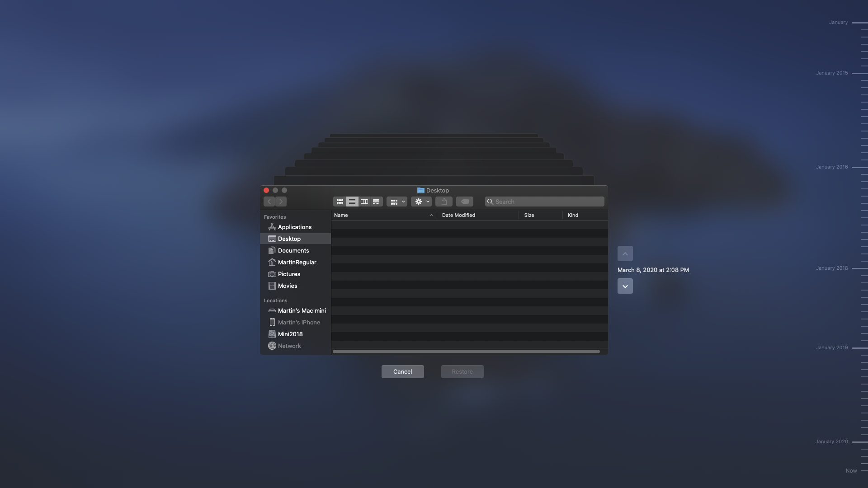This screenshot has width=868, height=488.
Task: Go back with left chevron button
Action: (x=269, y=202)
